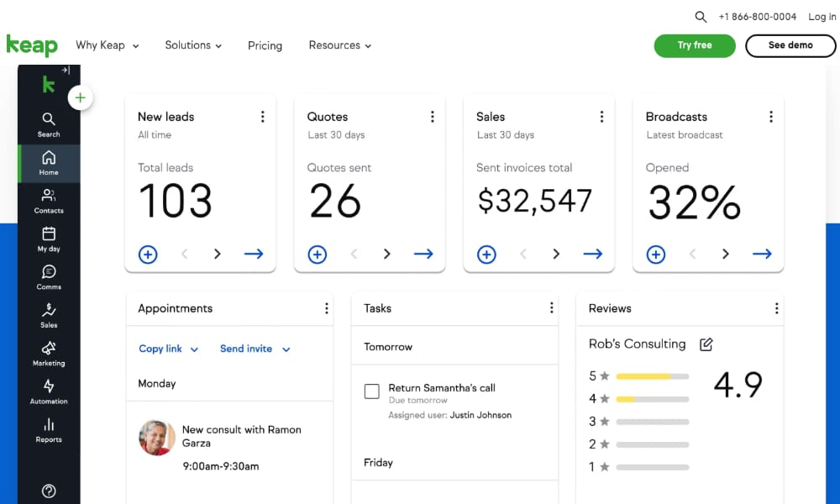
Task: Add a broadcast with plus icon
Action: coord(656,254)
